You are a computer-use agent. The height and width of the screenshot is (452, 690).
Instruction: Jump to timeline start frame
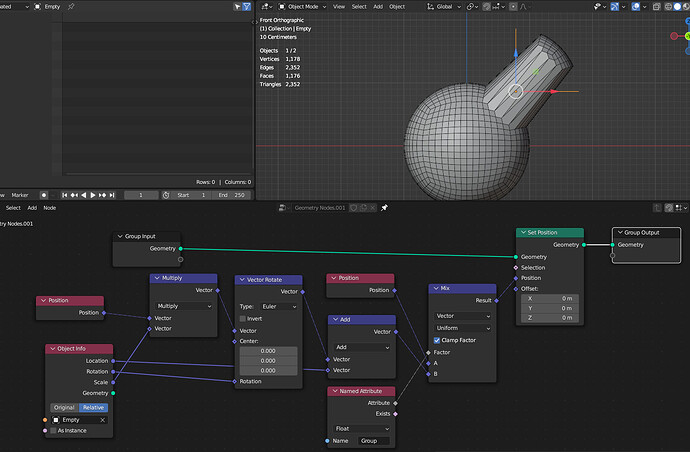click(64, 195)
